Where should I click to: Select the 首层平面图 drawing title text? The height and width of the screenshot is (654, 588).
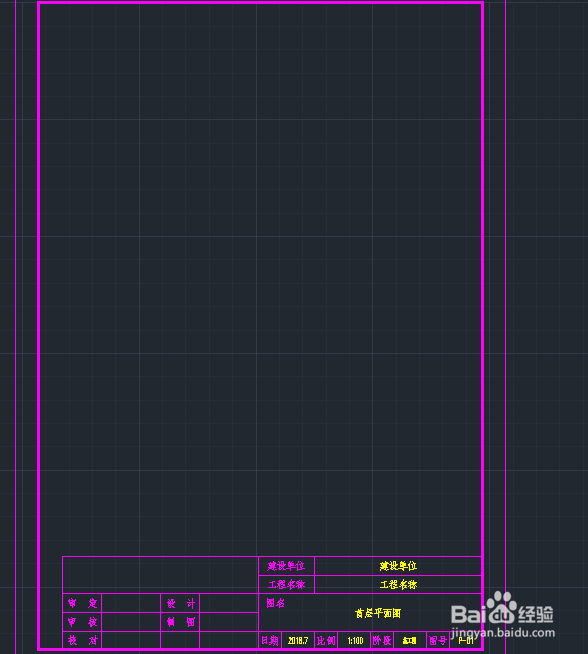pyautogui.click(x=378, y=613)
